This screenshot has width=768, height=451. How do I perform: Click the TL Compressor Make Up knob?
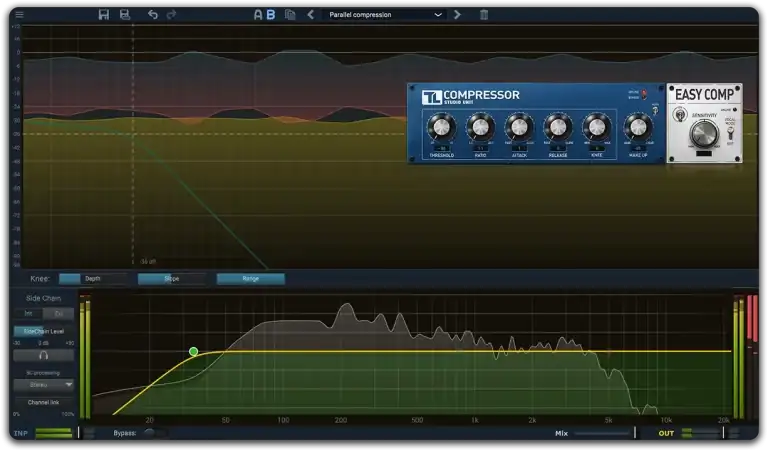[x=638, y=127]
